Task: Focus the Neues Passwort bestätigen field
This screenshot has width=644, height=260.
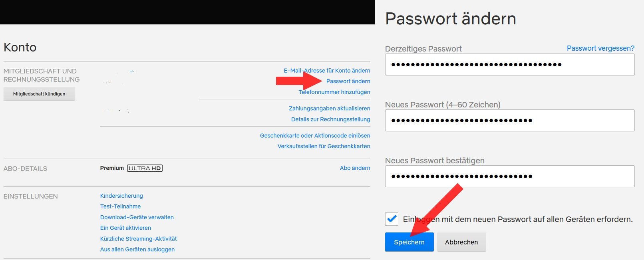Action: 510,176
